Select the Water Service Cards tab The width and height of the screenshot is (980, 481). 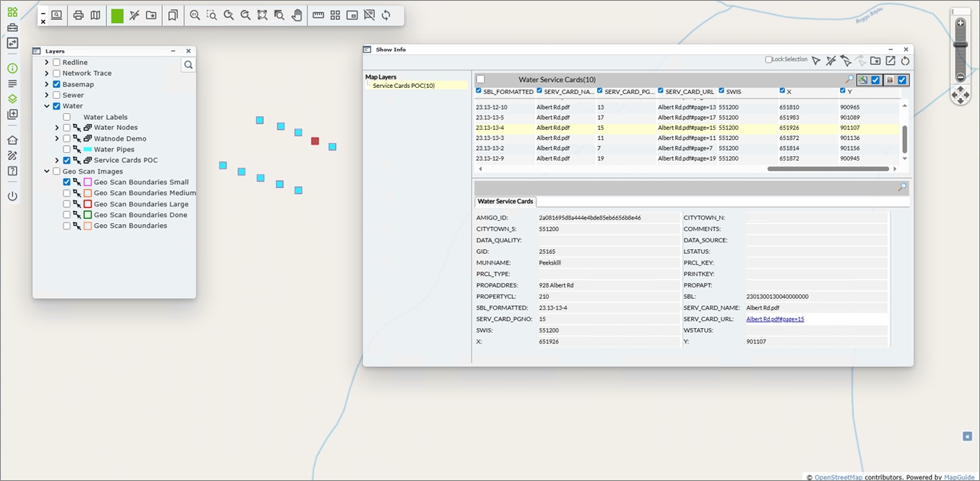click(505, 202)
